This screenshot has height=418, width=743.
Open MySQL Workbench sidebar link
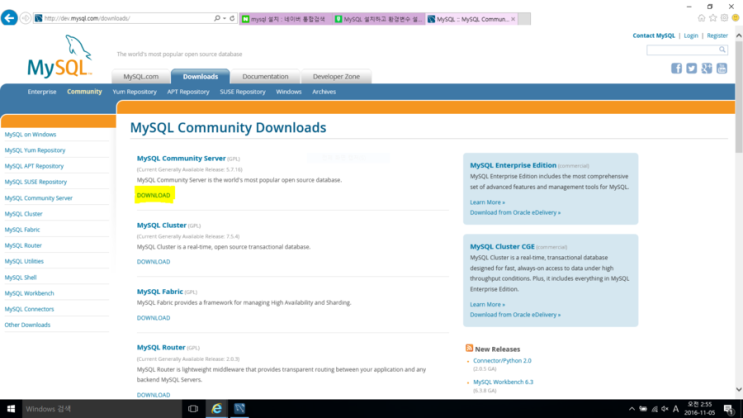click(x=29, y=293)
